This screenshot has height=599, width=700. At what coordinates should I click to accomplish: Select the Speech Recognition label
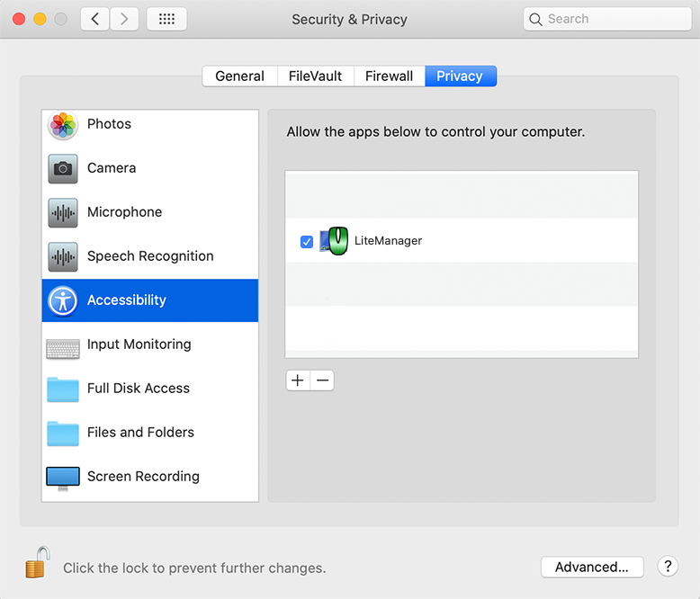tap(150, 256)
